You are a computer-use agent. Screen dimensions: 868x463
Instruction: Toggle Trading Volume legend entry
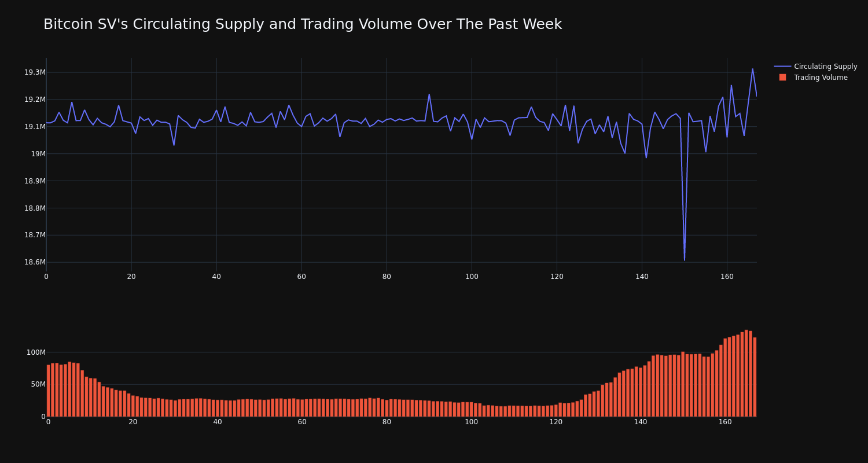point(815,78)
